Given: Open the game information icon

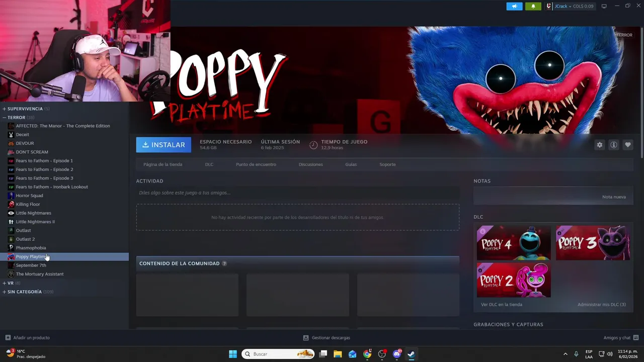Looking at the screenshot, I should [x=614, y=145].
